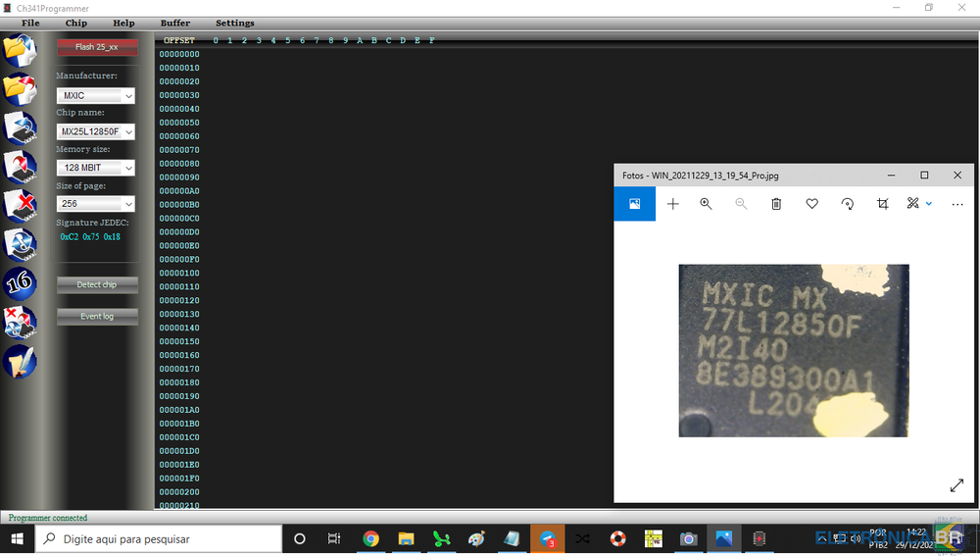Screen dimensions: 980x556
Task: Click the open file folder icon in sidebar
Action: click(x=20, y=50)
